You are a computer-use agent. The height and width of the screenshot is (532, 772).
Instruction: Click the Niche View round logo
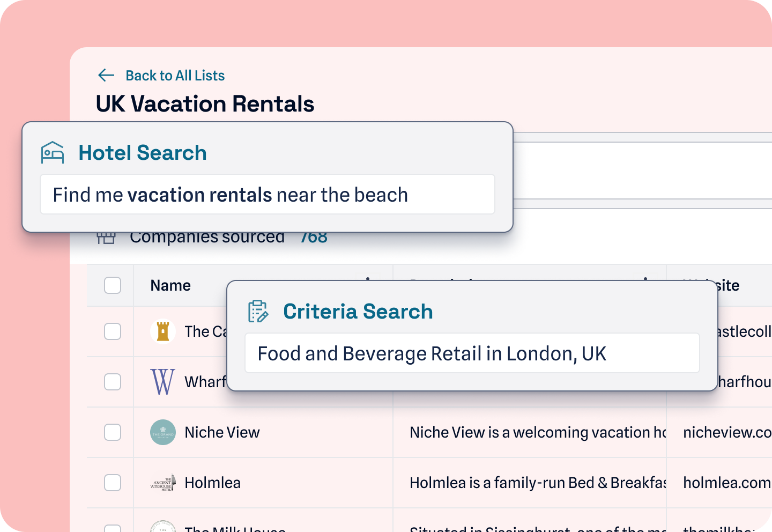click(x=163, y=432)
